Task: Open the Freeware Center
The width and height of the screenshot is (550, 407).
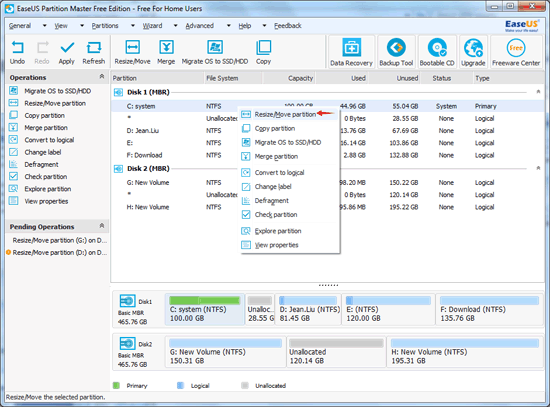Action: 516,52
